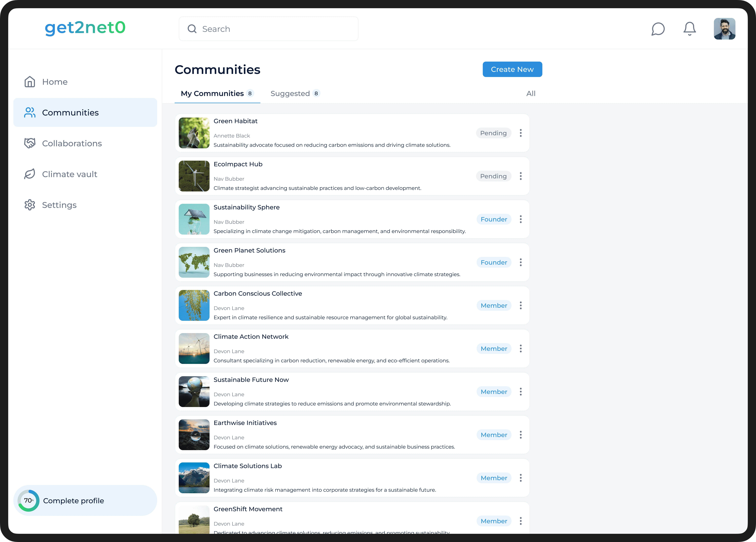Open the Sustainability Sphere solar panel thumbnail
This screenshot has width=756, height=542.
click(194, 219)
